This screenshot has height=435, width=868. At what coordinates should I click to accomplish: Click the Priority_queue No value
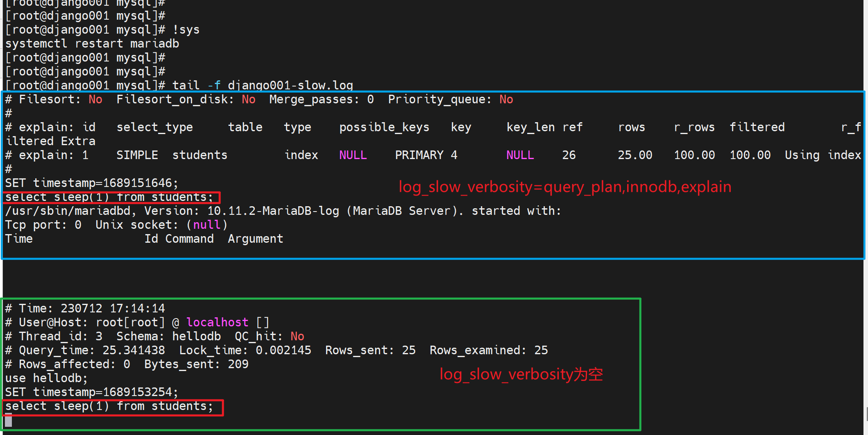(x=506, y=99)
